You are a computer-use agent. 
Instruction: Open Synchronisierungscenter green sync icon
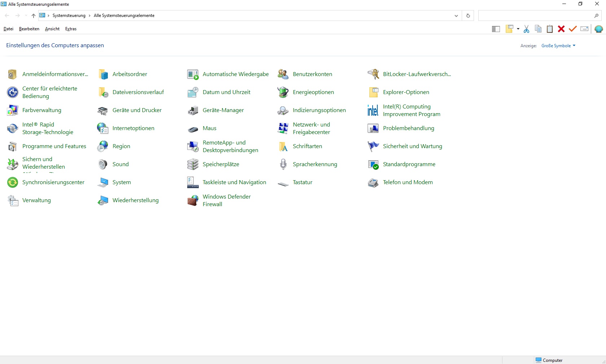[x=12, y=182]
